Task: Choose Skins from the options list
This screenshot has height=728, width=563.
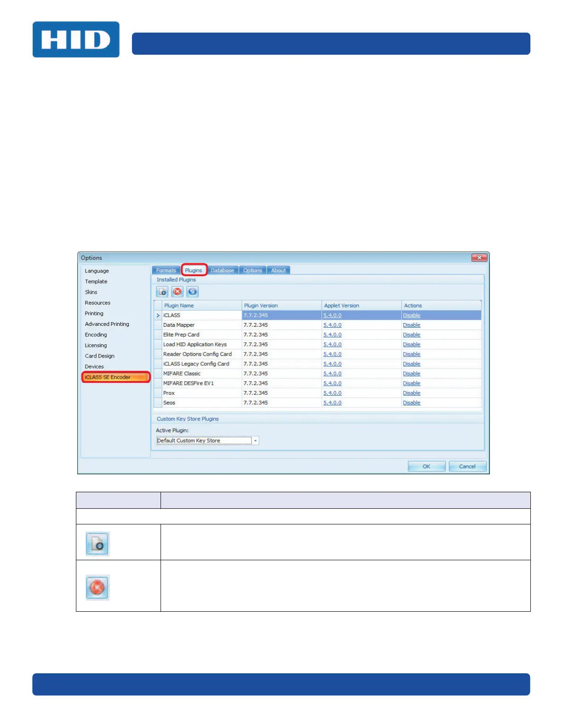Action: (x=91, y=292)
